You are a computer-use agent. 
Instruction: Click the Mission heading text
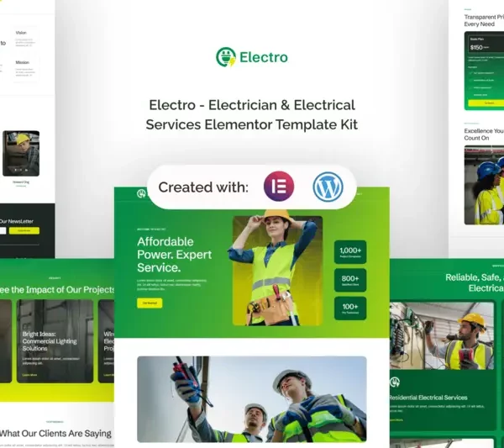coord(22,62)
